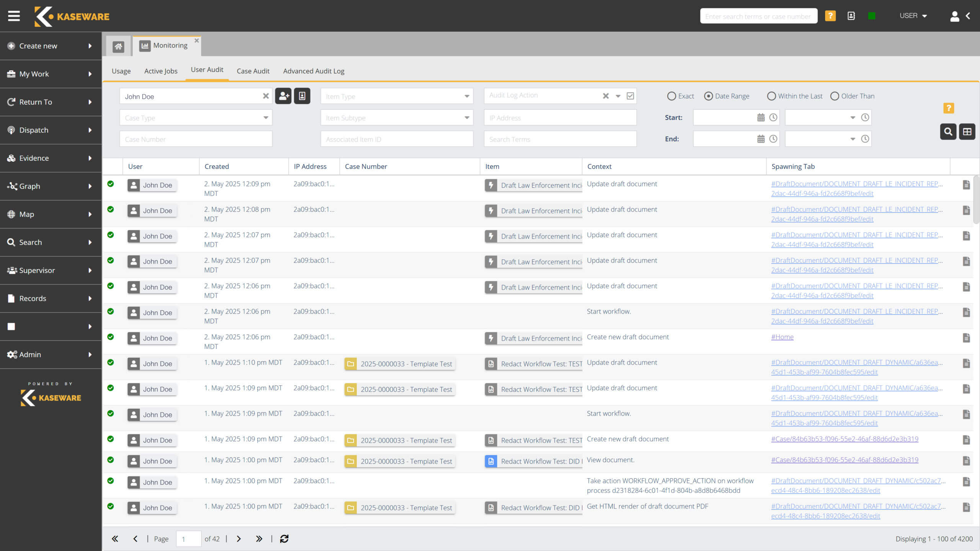Expand the Evidence sidebar menu
The height and width of the screenshot is (551, 980).
pyautogui.click(x=51, y=158)
